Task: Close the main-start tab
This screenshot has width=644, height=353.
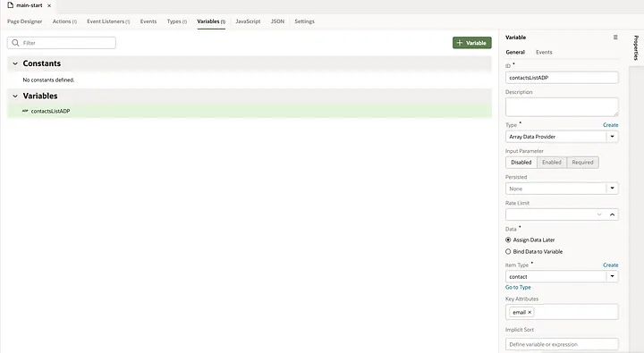Action: tap(49, 5)
